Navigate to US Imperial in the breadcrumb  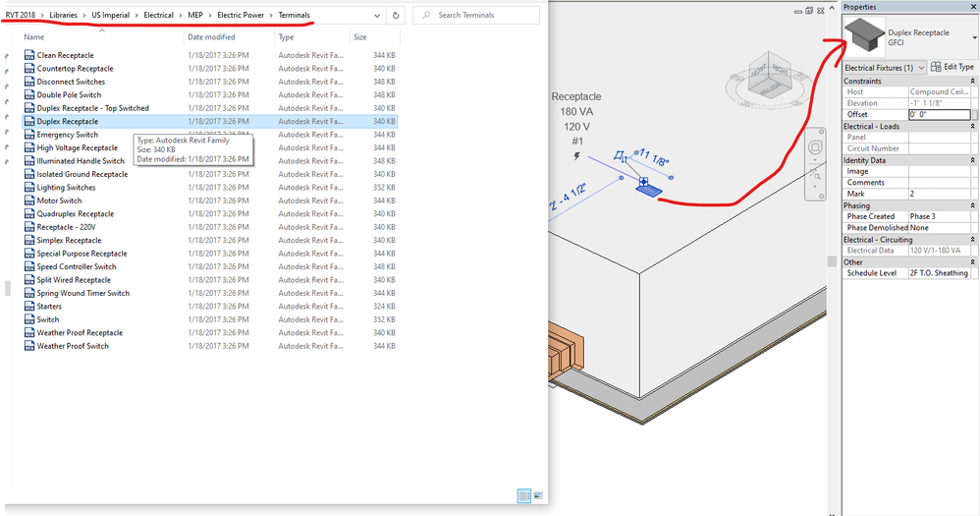click(x=111, y=15)
